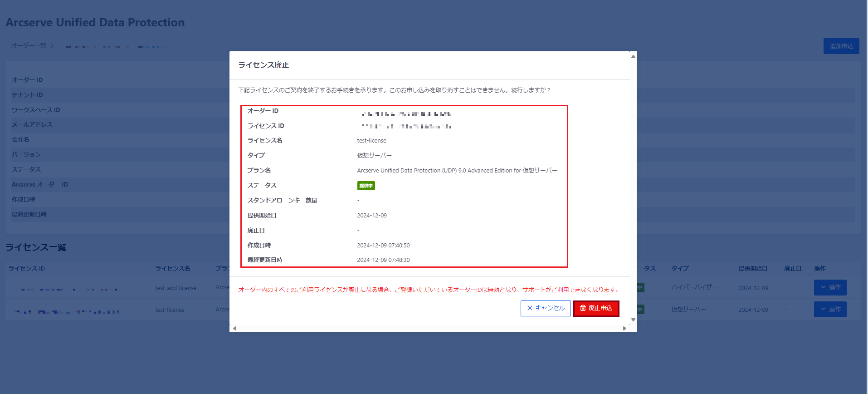868x394 pixels.
Task: Click the red warning text about オーダーID becoming invalid
Action: [x=429, y=290]
